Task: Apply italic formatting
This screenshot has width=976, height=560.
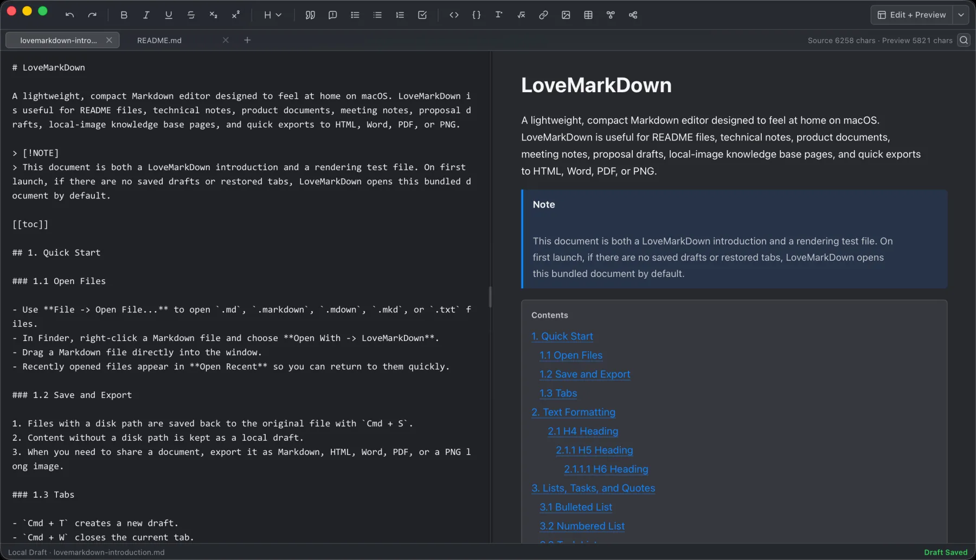Action: coord(146,15)
